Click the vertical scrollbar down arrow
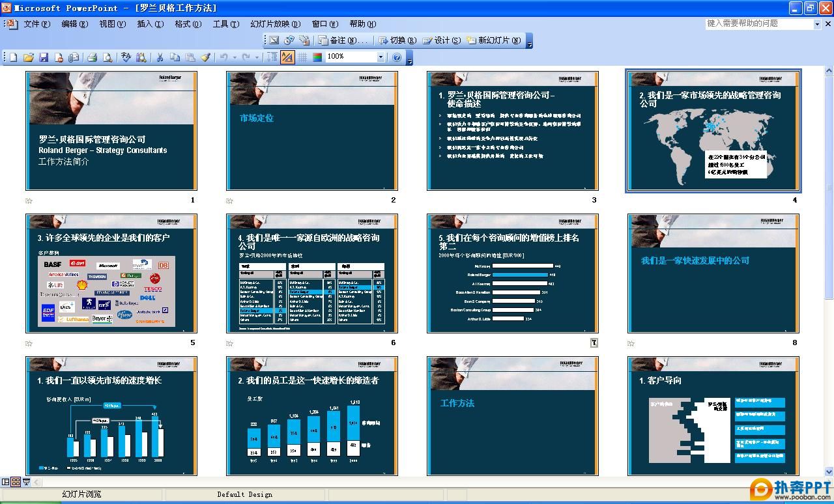Screen dimensions: 834x504 point(829,471)
